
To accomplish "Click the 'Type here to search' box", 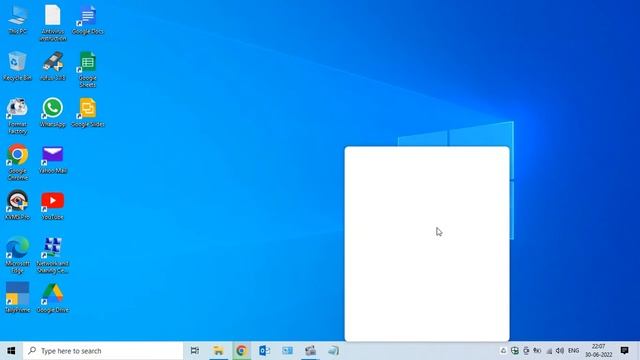I will 103,351.
